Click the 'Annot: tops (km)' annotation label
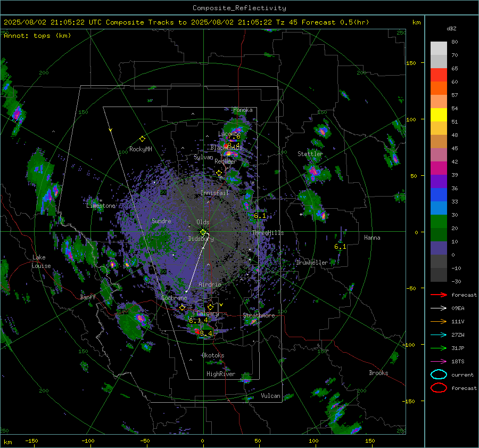This screenshot has height=448, width=479. 37,36
